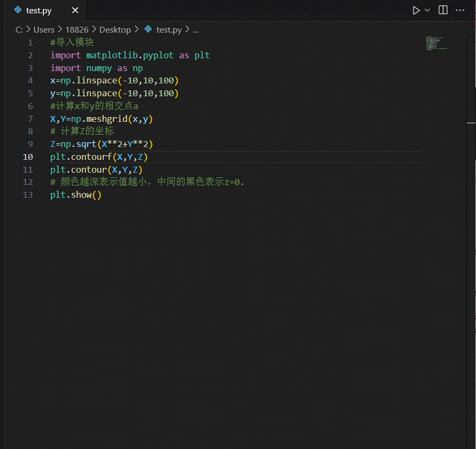Click the 'x=np.linspace(-10,10,100)' line
Screen dimensions: 476x449
(114, 80)
